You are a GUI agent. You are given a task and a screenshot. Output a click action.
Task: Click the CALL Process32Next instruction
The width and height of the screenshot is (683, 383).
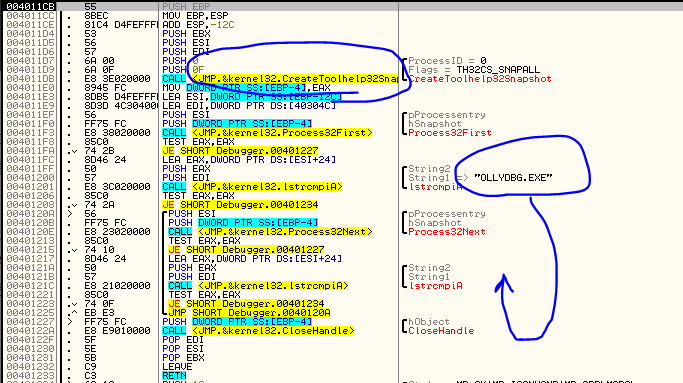[x=270, y=232]
